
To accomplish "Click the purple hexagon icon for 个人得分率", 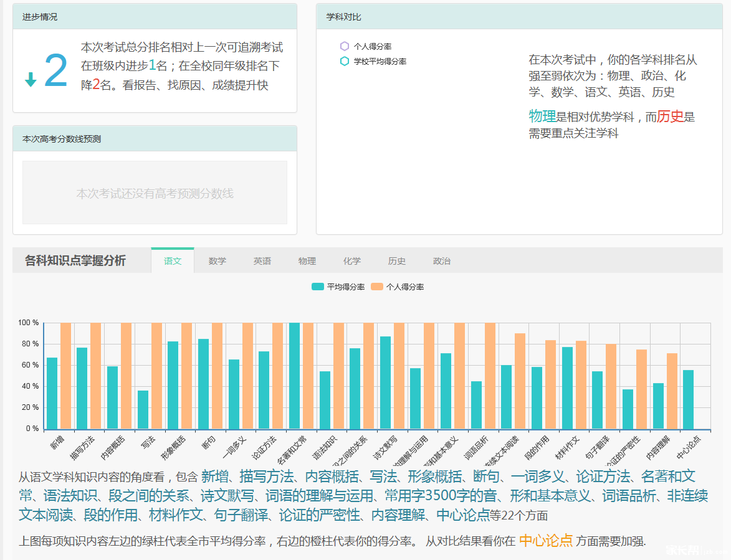I will (345, 45).
